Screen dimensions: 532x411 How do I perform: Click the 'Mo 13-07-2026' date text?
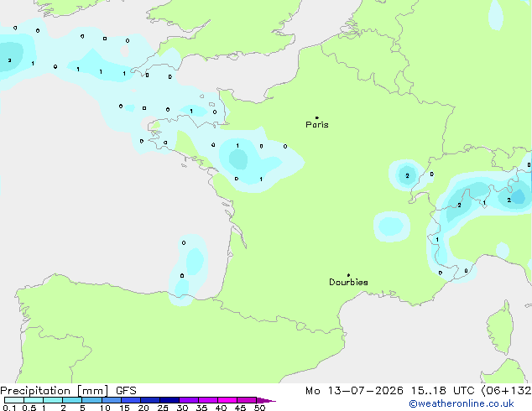coord(354,391)
